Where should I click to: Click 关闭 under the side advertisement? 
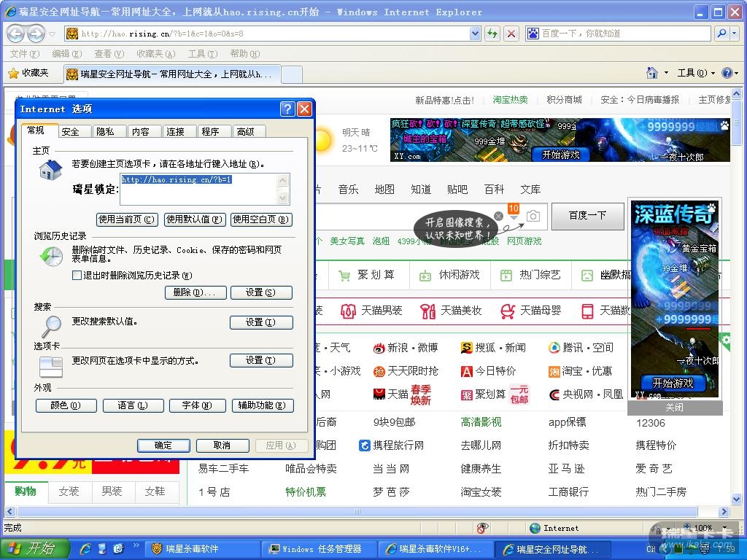point(675,408)
